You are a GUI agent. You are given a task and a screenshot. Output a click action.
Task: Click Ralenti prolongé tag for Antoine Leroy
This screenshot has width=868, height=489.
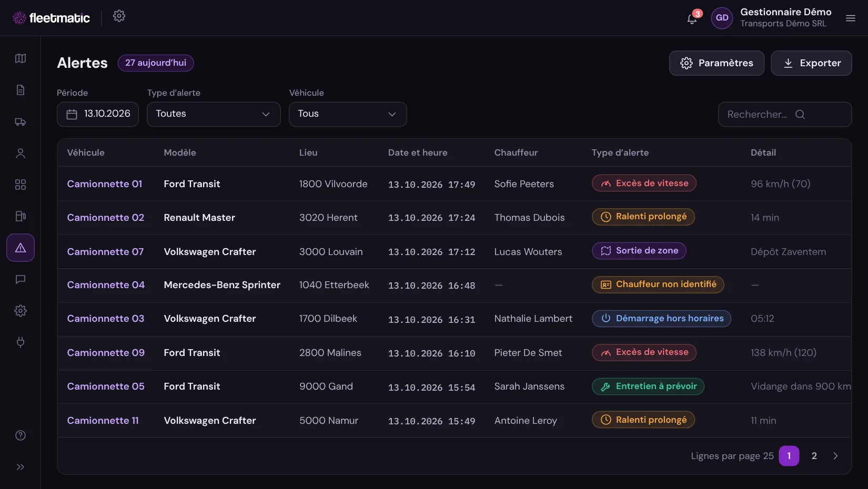point(643,420)
